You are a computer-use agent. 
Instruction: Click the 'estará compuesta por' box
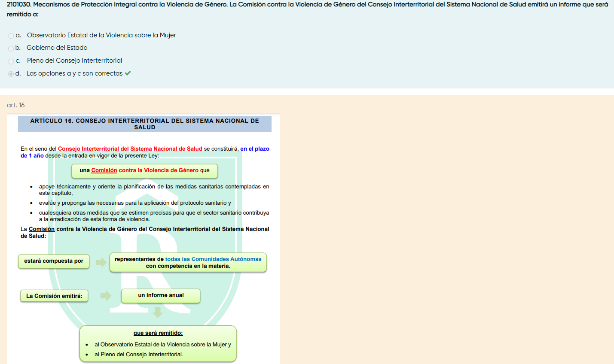point(54,261)
